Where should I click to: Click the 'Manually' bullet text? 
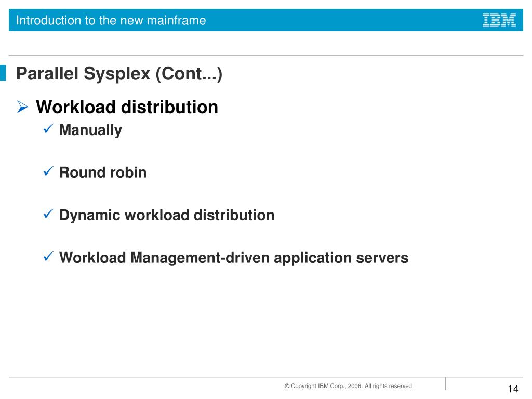click(90, 130)
